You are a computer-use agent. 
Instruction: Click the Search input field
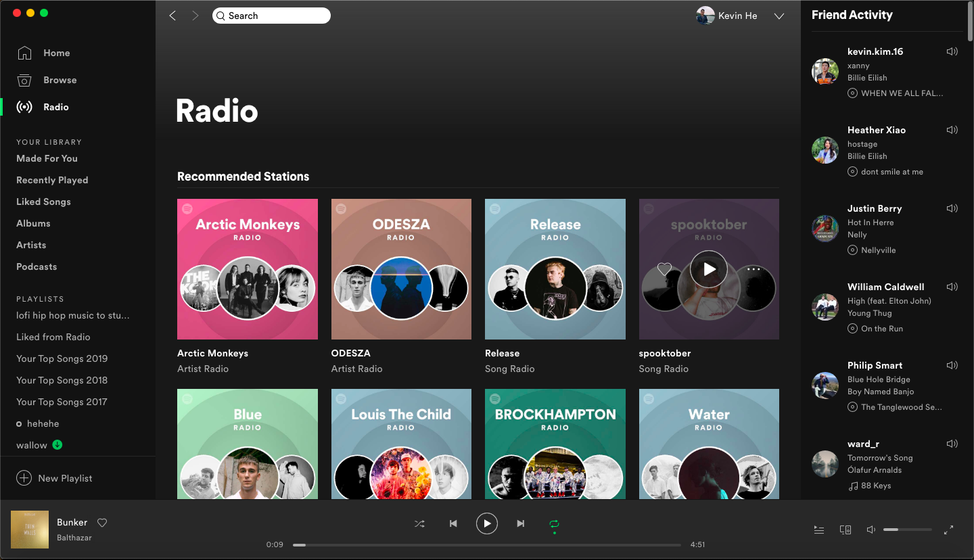[271, 16]
